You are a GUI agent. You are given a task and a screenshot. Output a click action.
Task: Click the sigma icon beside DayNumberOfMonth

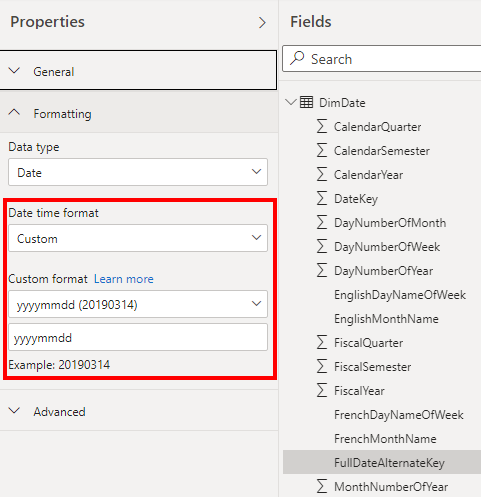click(x=322, y=222)
